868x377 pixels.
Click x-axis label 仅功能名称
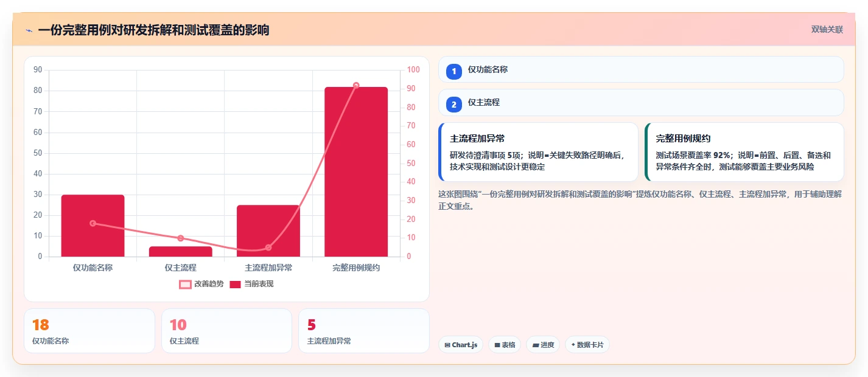tap(93, 268)
